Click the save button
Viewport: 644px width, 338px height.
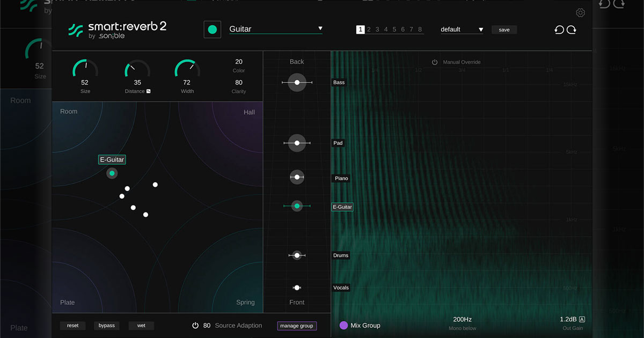[x=503, y=30]
